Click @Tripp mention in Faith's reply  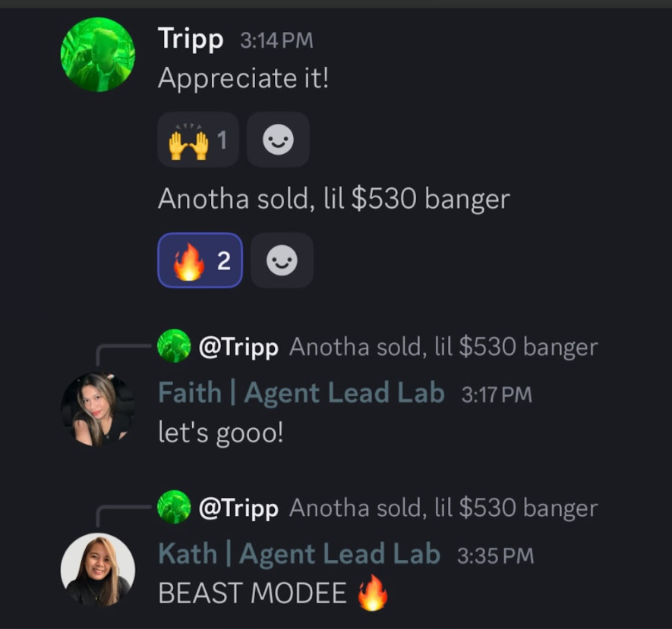[x=238, y=348]
